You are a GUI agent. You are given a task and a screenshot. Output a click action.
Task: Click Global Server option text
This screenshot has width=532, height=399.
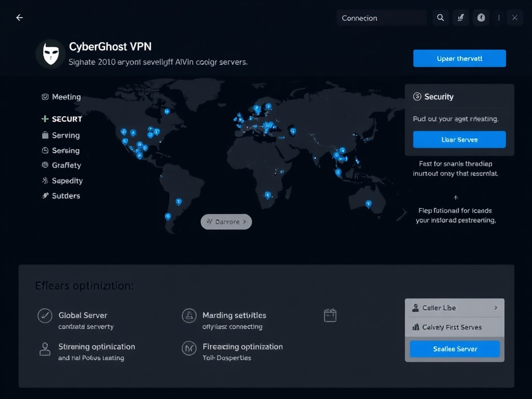pyautogui.click(x=83, y=315)
